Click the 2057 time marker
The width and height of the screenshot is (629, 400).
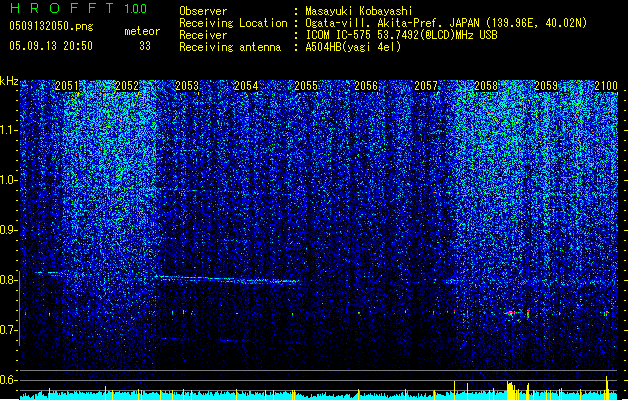pyautogui.click(x=426, y=86)
